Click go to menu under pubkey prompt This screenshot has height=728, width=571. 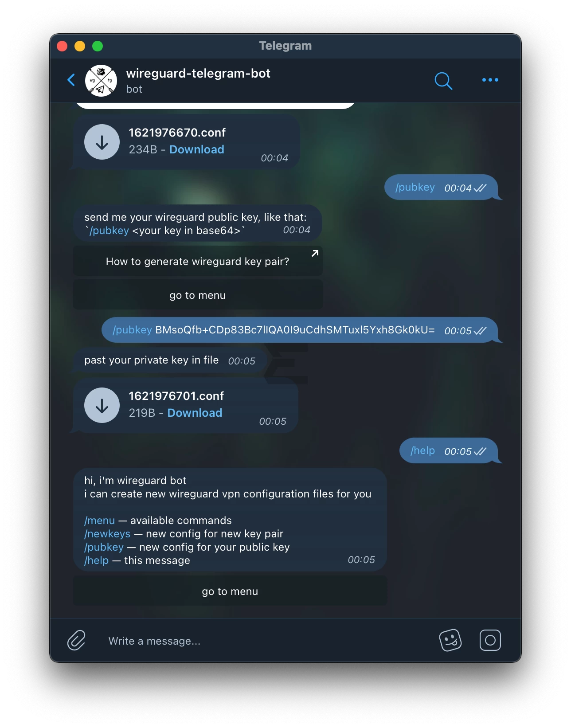198,295
